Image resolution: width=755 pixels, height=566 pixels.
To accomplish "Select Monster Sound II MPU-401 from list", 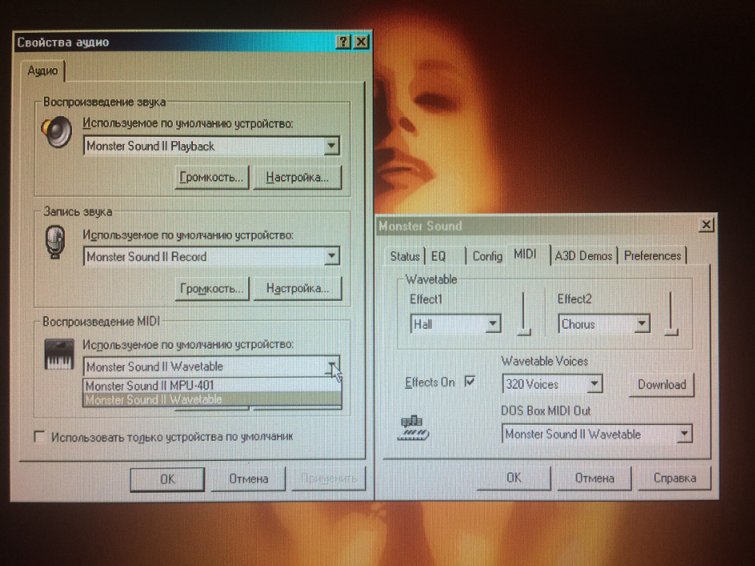I will pos(212,385).
